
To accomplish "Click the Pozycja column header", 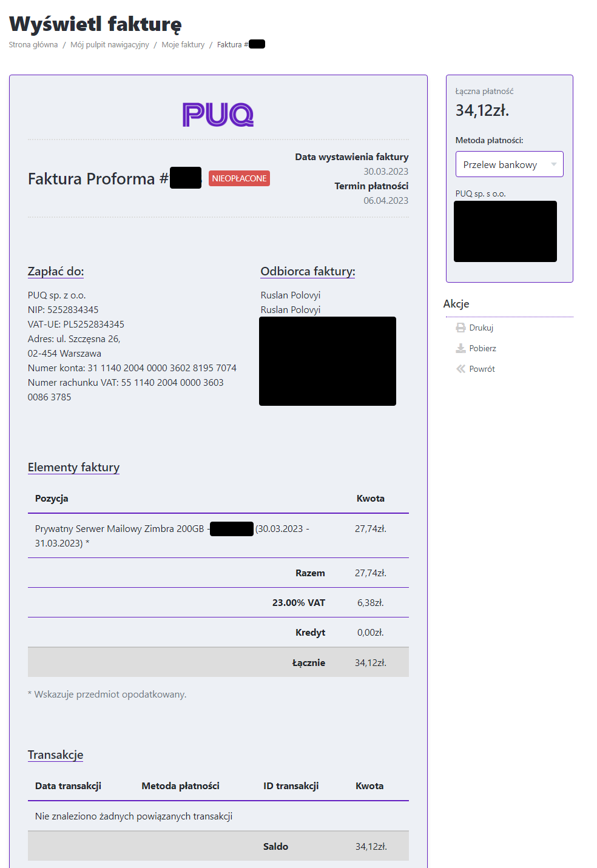I will 52,499.
